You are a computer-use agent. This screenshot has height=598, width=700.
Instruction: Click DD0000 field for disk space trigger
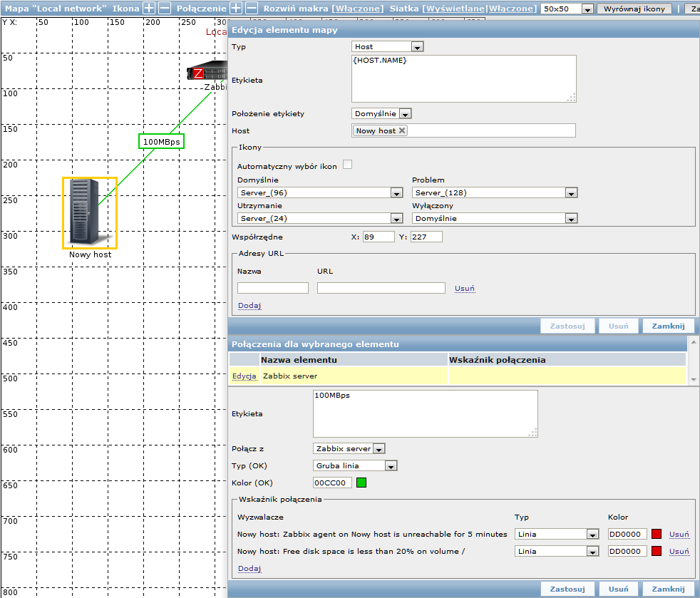627,551
